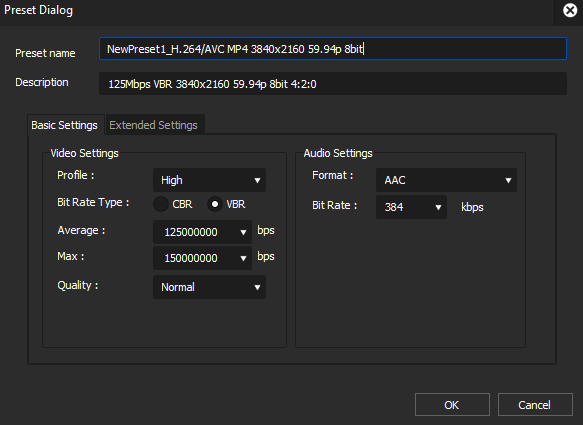Click the Description text field

[x=333, y=84]
